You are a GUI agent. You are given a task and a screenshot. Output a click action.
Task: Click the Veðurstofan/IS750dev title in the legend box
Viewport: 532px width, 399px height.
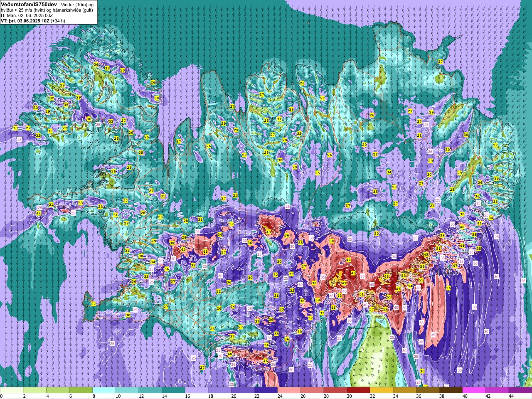tap(29, 4)
